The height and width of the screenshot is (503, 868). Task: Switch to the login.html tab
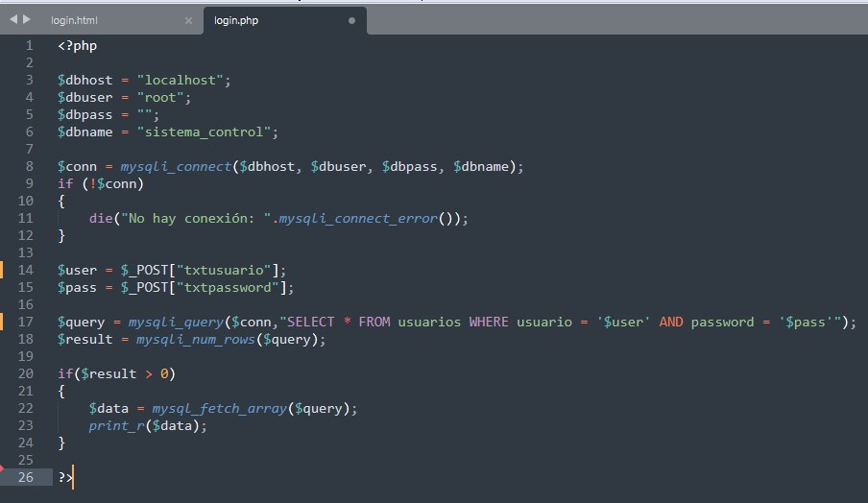[x=73, y=20]
